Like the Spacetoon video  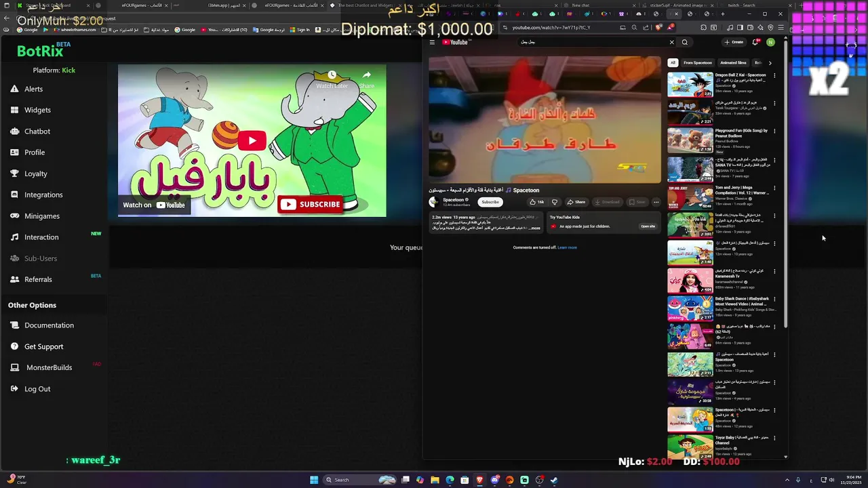tap(537, 202)
